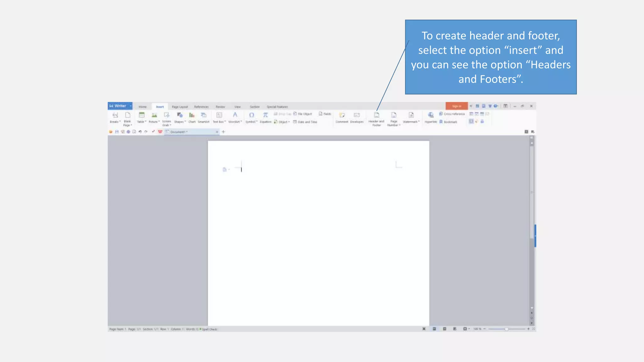The image size is (644, 362).
Task: Expand the WordArt dropdown arrow
Action: pyautogui.click(x=241, y=122)
